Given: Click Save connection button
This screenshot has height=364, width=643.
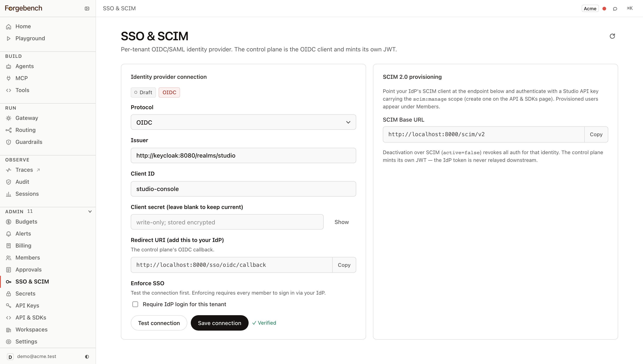Looking at the screenshot, I should 219,323.
